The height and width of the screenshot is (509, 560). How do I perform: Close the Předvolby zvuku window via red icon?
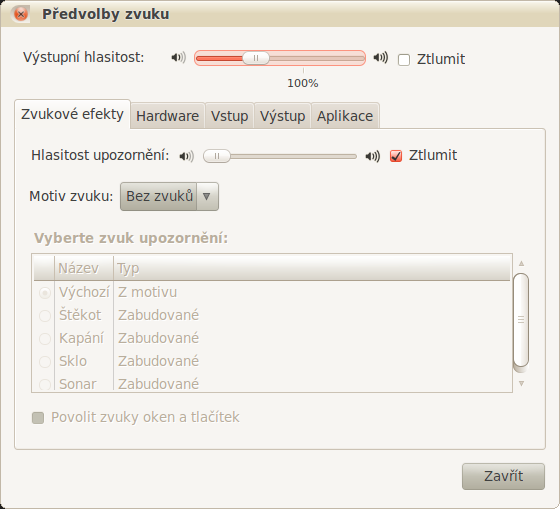click(21, 14)
